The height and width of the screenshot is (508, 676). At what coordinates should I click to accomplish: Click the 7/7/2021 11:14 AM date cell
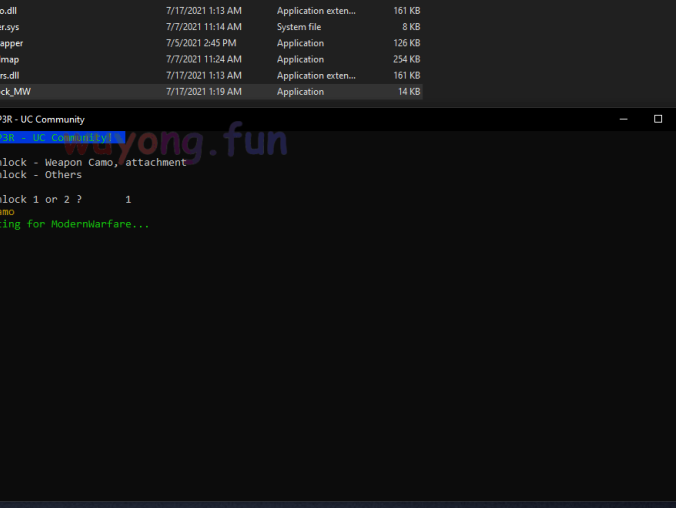click(203, 27)
